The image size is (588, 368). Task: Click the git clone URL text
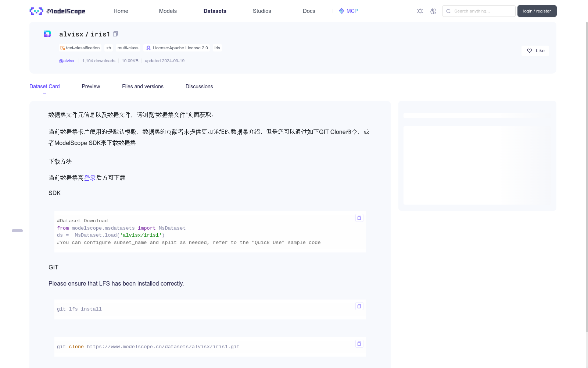tap(163, 347)
